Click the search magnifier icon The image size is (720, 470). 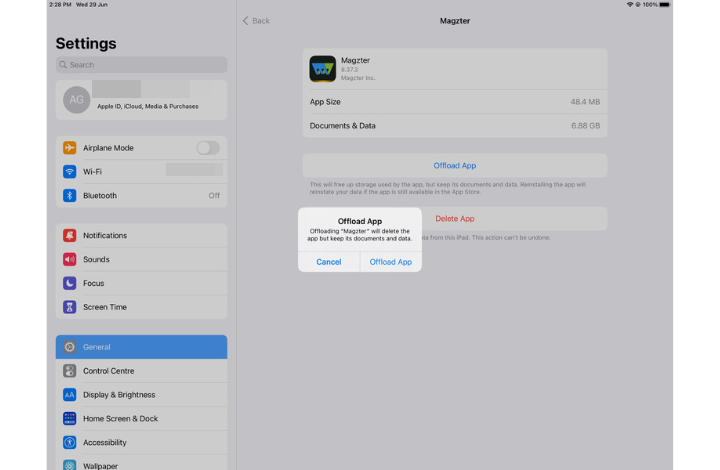[x=63, y=65]
